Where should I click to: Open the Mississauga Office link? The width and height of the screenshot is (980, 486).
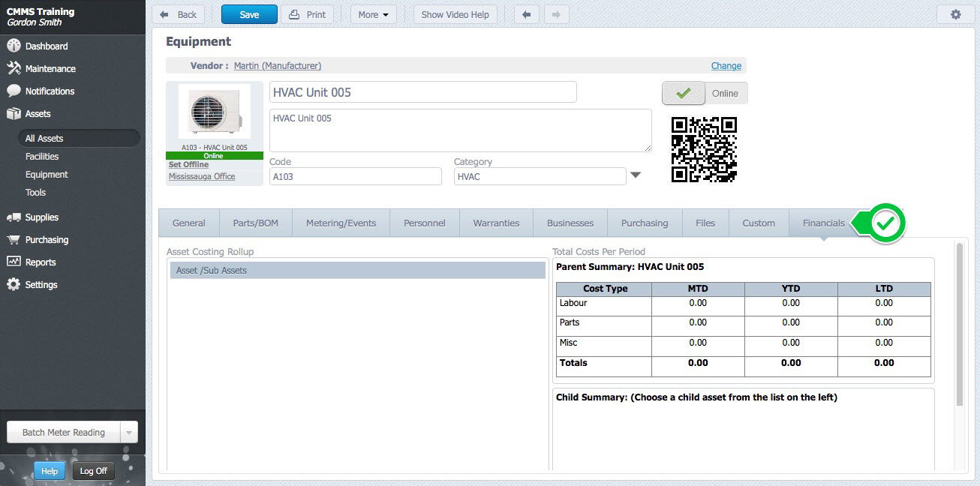click(202, 176)
